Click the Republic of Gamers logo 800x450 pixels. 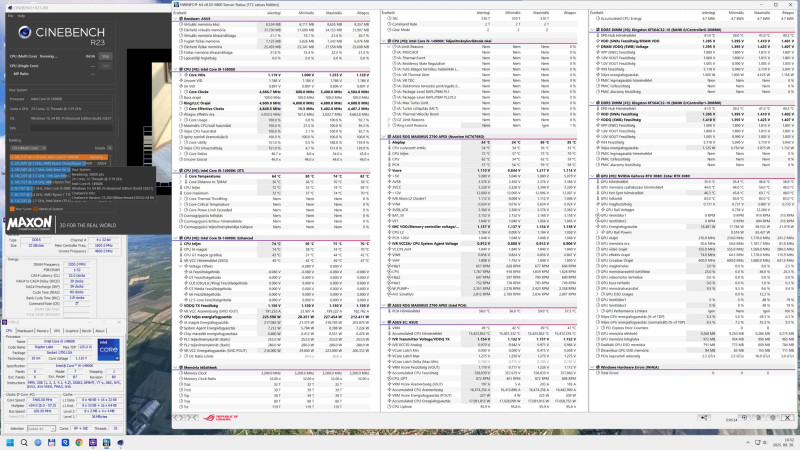click(220, 418)
